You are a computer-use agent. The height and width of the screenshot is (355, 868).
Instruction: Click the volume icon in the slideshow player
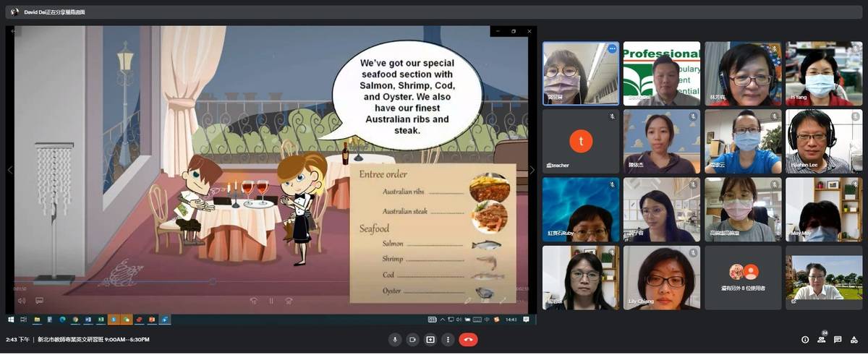[x=22, y=301]
